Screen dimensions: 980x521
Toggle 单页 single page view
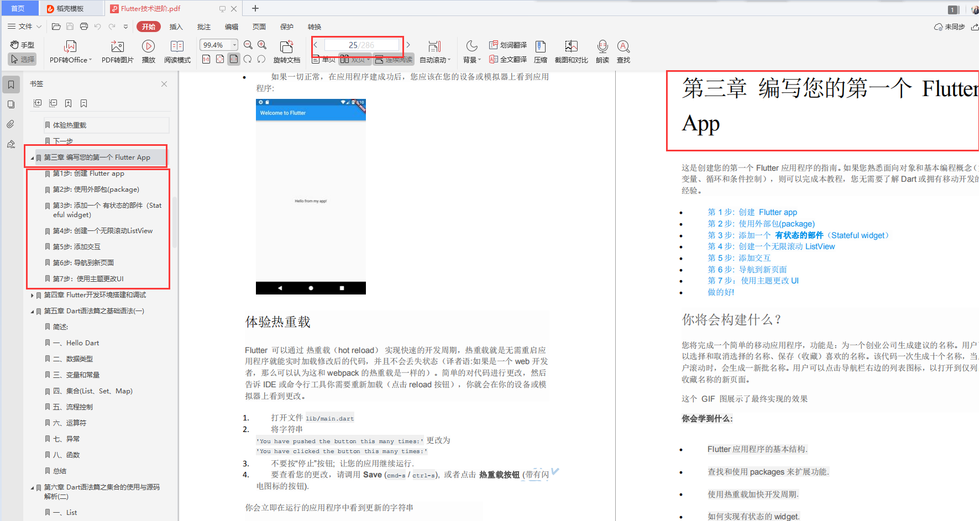point(323,60)
